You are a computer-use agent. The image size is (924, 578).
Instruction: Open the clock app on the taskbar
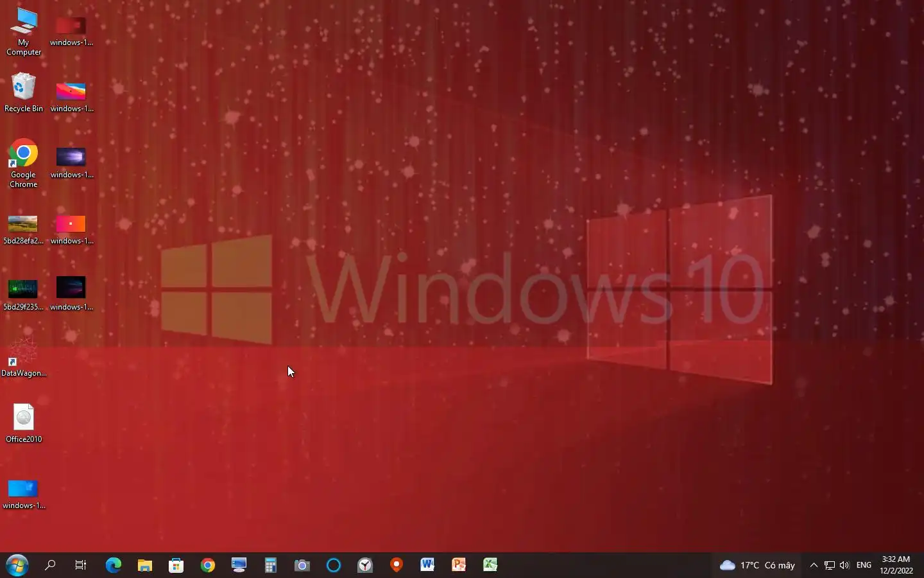[x=365, y=565]
